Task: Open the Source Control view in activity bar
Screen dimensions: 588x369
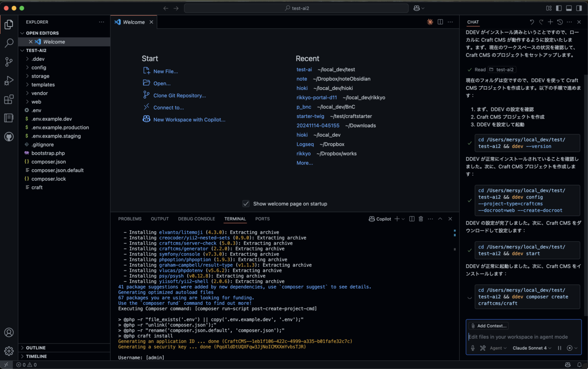Action: tap(9, 62)
